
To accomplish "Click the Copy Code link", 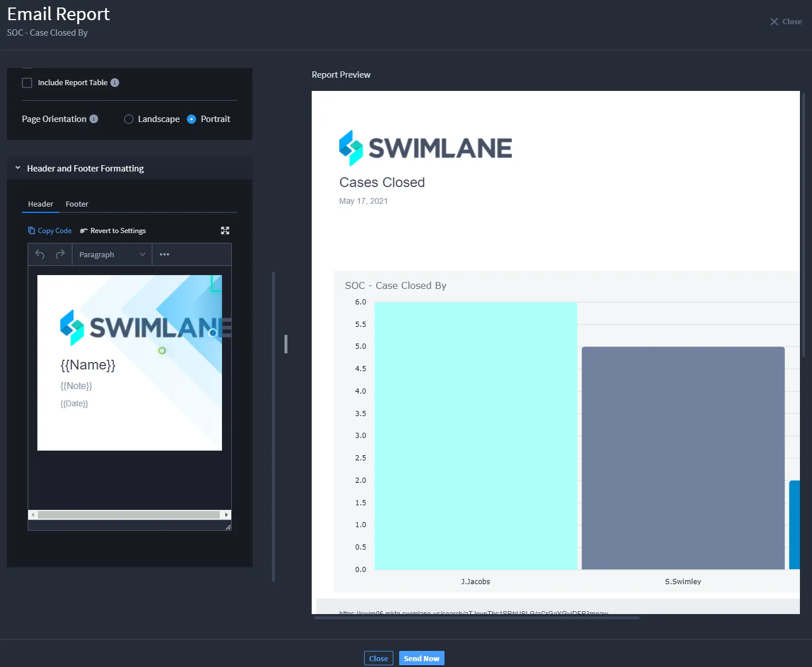I will click(x=50, y=231).
